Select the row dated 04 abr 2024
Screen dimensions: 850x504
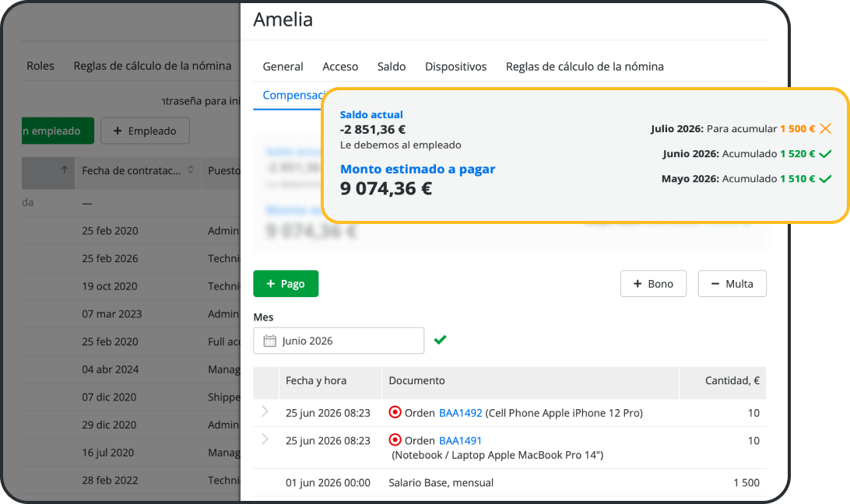coord(131,369)
